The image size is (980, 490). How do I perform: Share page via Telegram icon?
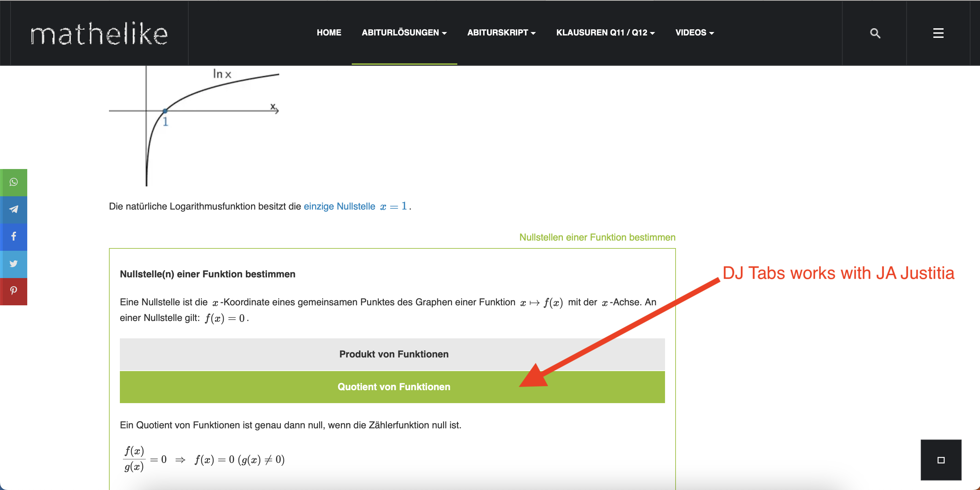(14, 210)
